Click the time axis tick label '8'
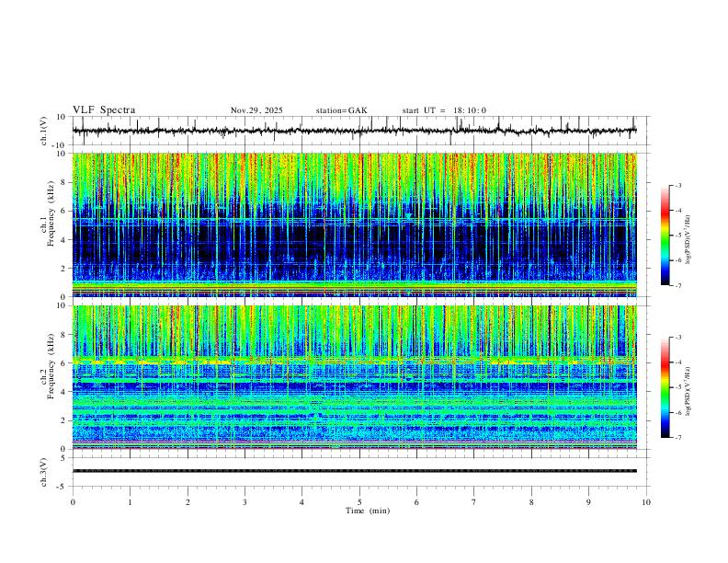728x563 pixels. [x=531, y=502]
